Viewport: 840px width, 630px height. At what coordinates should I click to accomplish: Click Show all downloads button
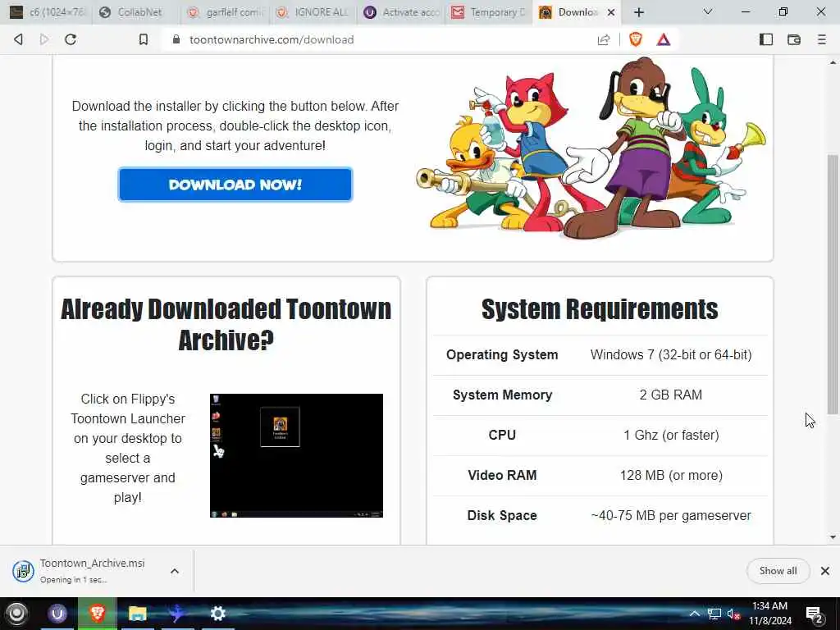coord(778,571)
